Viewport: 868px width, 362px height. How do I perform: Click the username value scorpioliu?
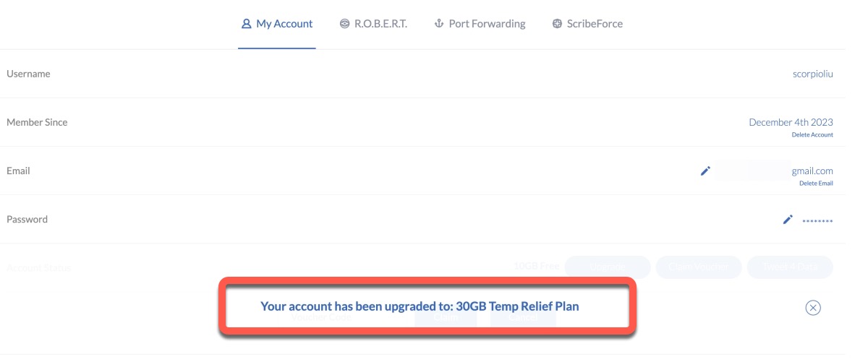[813, 74]
